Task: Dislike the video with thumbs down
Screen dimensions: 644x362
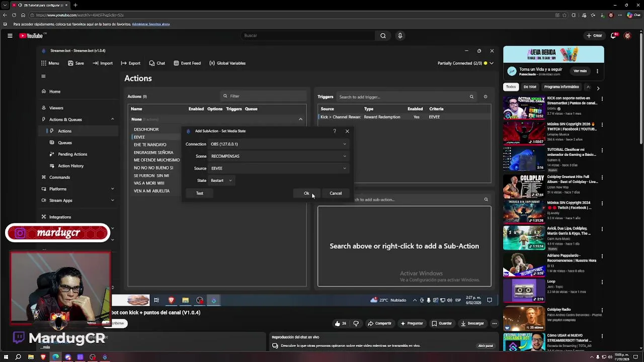Action: click(356, 324)
